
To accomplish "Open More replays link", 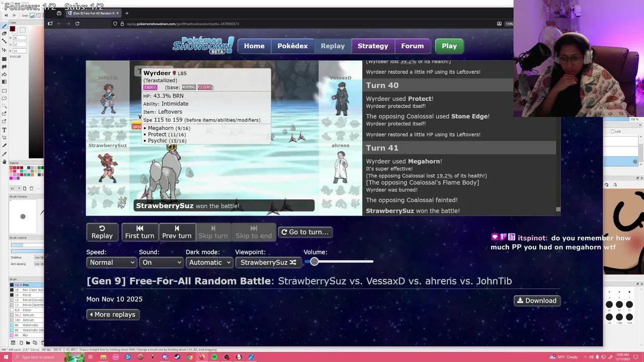I will tap(112, 314).
